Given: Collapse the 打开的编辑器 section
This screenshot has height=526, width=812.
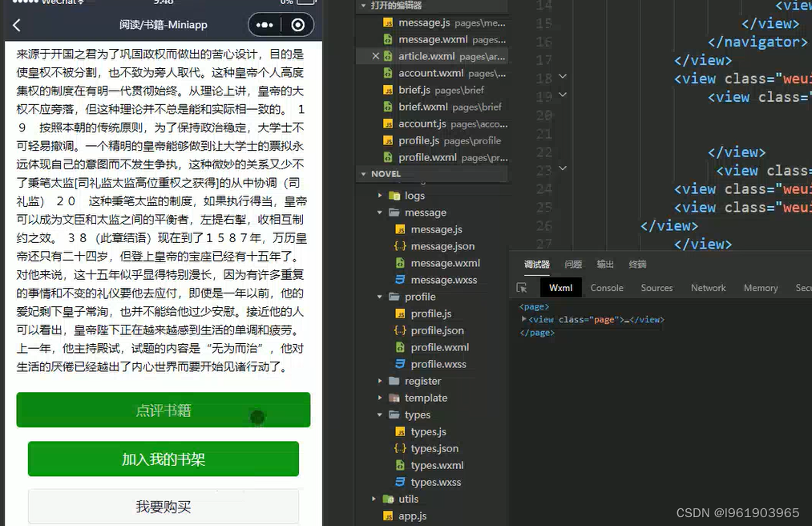Looking at the screenshot, I should click(x=364, y=6).
